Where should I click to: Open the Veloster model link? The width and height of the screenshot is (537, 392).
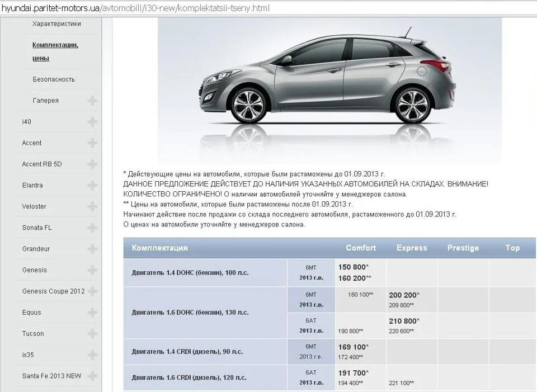(34, 206)
